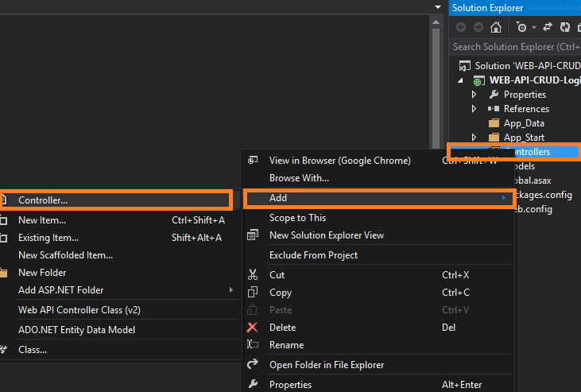This screenshot has width=581, height=392.
Task: Click the red Delete X icon
Action: (253, 328)
